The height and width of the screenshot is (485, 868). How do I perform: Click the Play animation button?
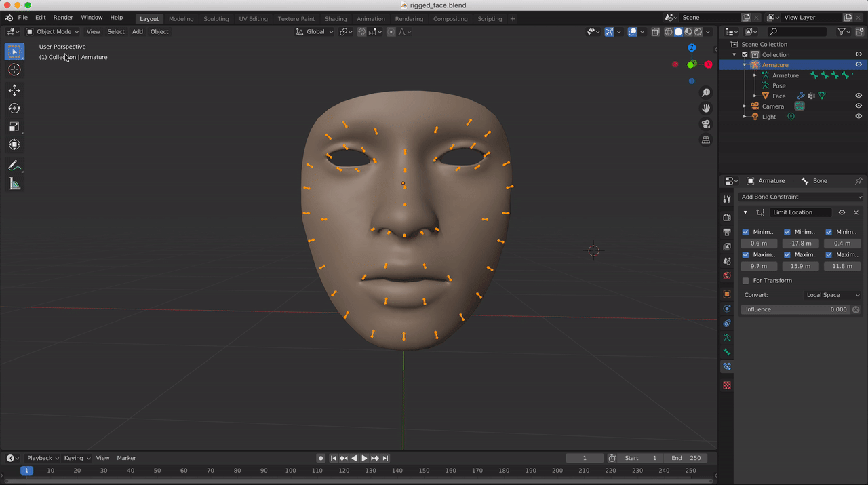364,458
